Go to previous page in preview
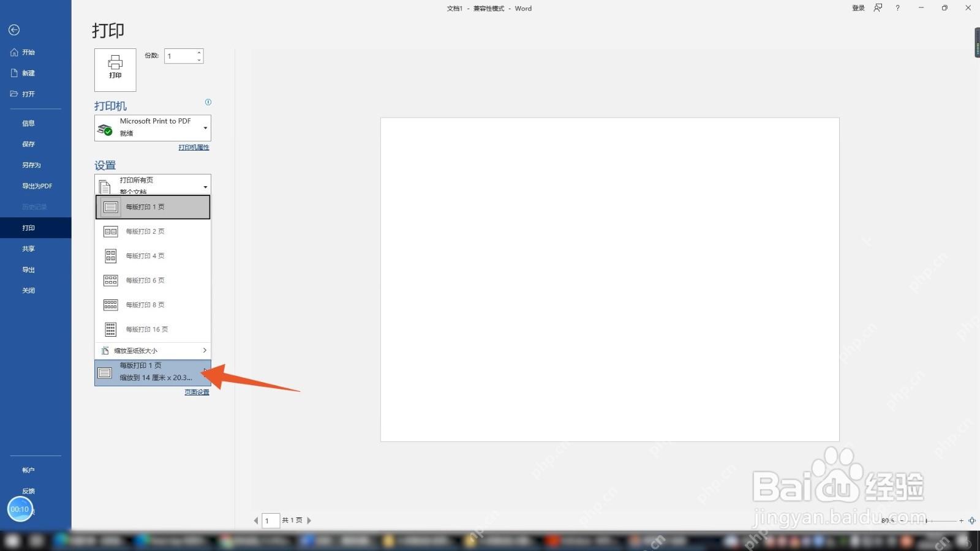Viewport: 980px width, 551px height. click(256, 520)
